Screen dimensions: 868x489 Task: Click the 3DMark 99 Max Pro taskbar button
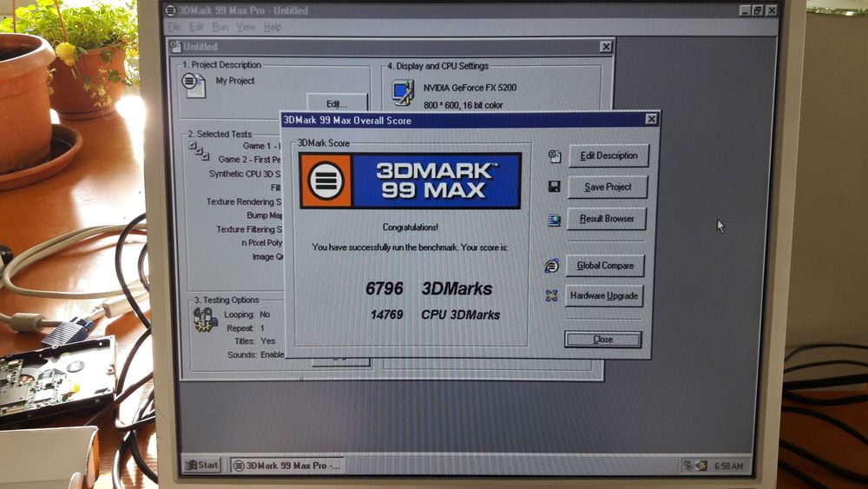pyautogui.click(x=286, y=466)
